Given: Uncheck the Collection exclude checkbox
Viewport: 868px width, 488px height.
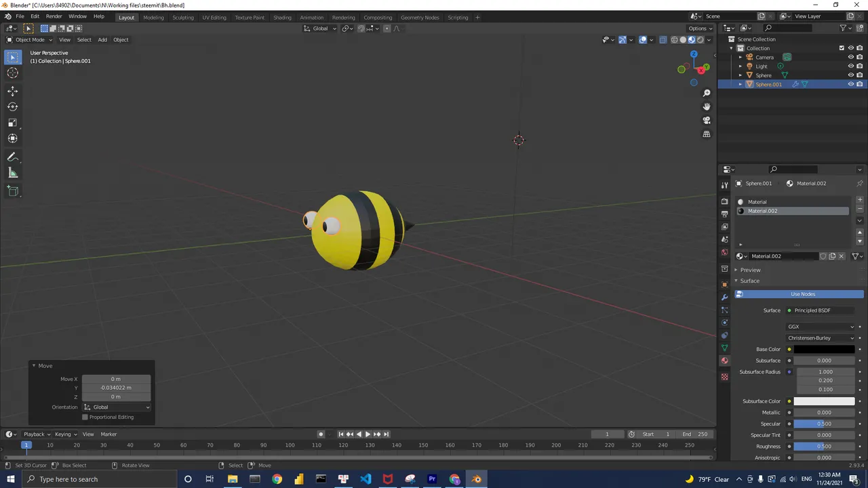Looking at the screenshot, I should click(842, 48).
